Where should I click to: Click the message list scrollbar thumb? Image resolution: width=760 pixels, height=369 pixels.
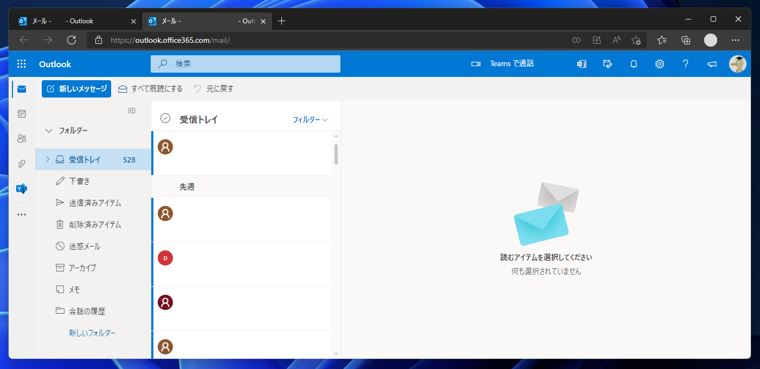pos(336,154)
